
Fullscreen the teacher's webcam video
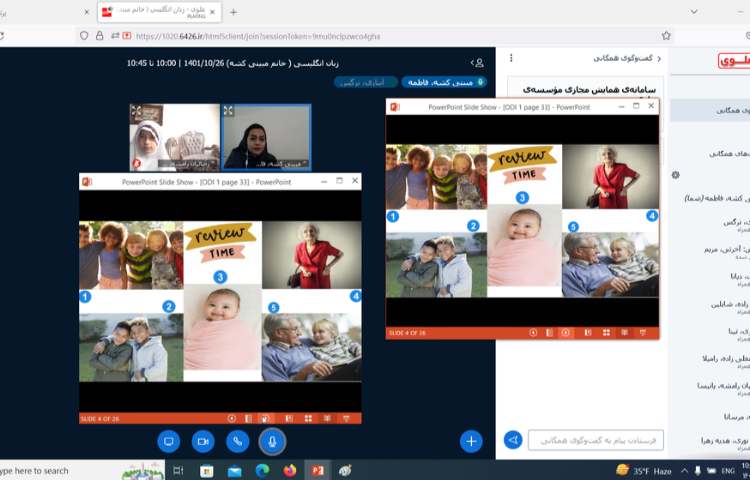click(228, 111)
